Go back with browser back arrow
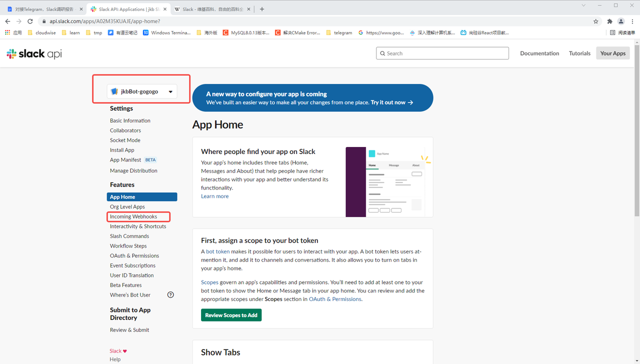The height and width of the screenshot is (364, 640). point(7,21)
